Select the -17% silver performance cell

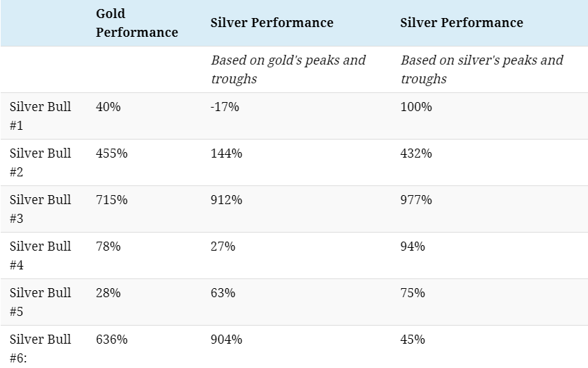(225, 107)
